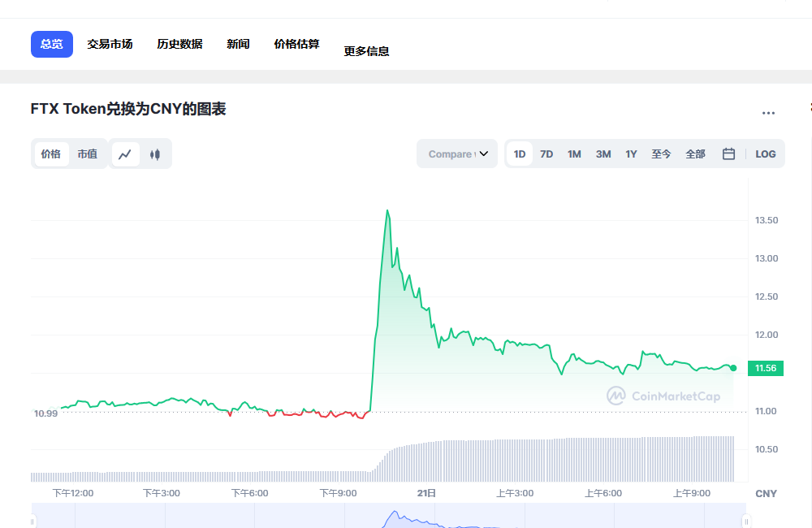Open the 新闻 news tab
Screen dimensions: 812x528
(x=238, y=44)
